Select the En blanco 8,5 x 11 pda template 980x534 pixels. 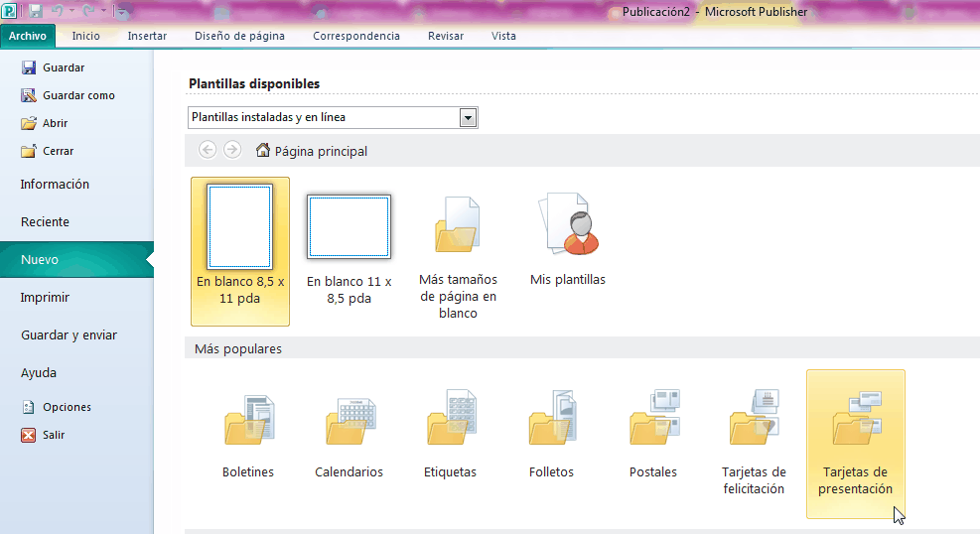tap(240, 251)
